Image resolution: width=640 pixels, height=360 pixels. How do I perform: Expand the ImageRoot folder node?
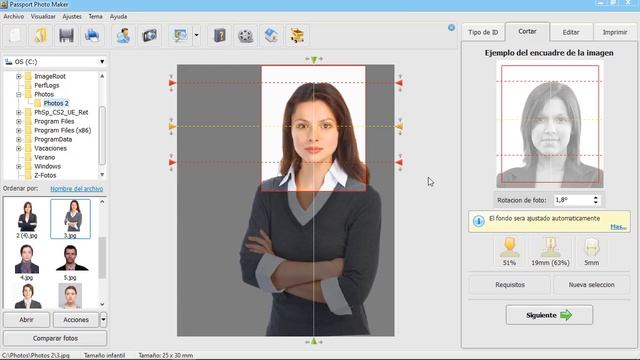coord(18,76)
